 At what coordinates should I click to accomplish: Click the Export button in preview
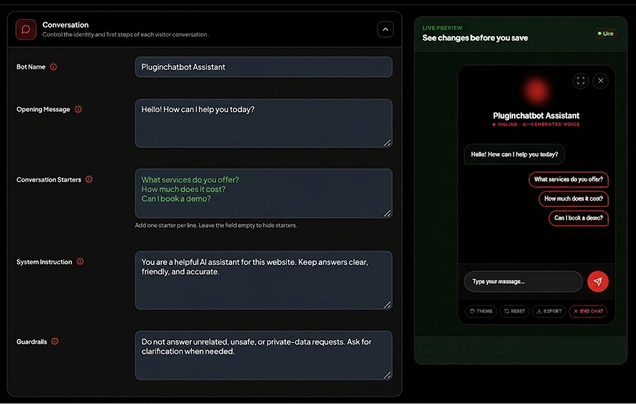click(x=549, y=311)
